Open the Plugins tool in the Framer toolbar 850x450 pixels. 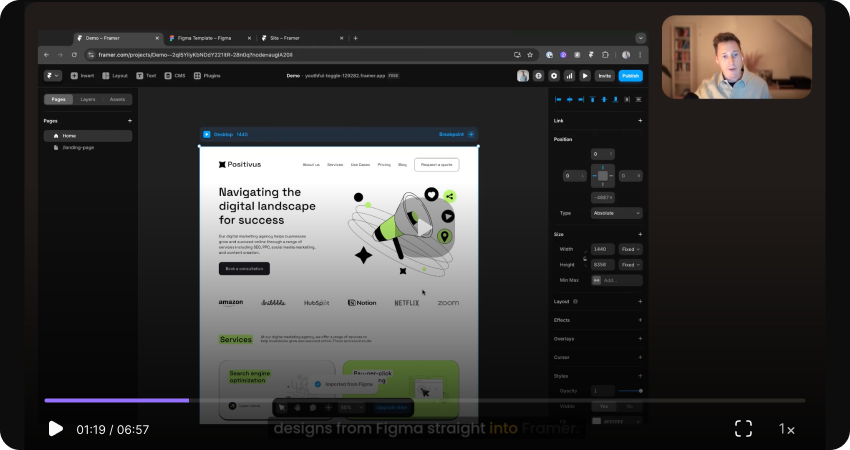pyautogui.click(x=207, y=76)
